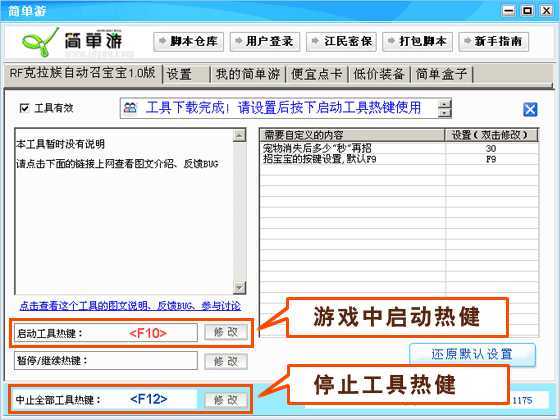Open the 简单盒子 tab
Screen dimensions: 560x420
441,74
